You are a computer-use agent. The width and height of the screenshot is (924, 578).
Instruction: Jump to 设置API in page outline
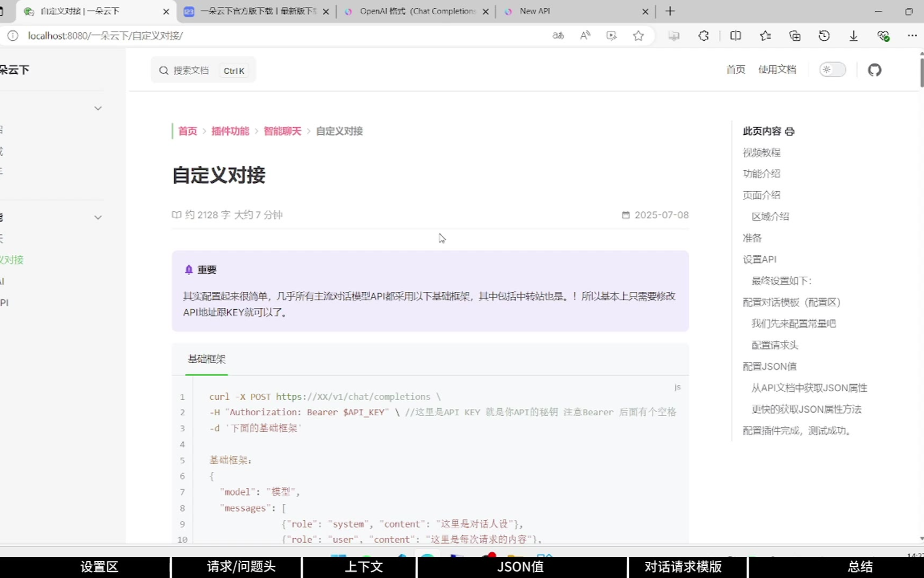759,260
